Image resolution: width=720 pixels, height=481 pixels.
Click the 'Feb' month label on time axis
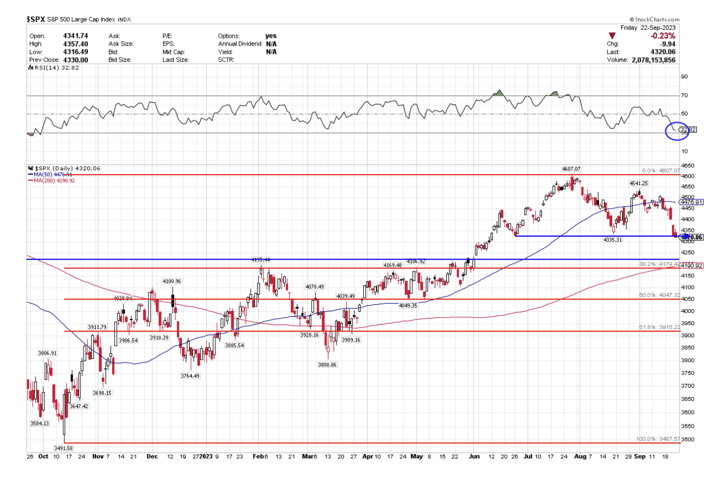tap(259, 457)
